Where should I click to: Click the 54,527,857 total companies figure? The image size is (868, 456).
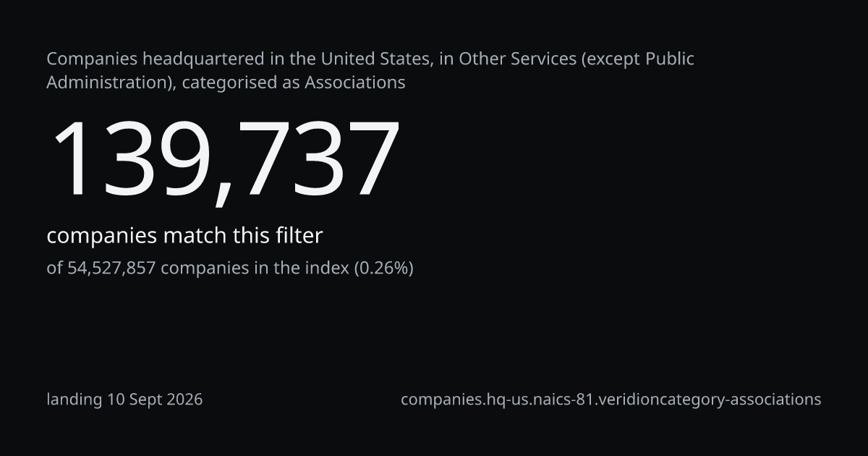[111, 269]
